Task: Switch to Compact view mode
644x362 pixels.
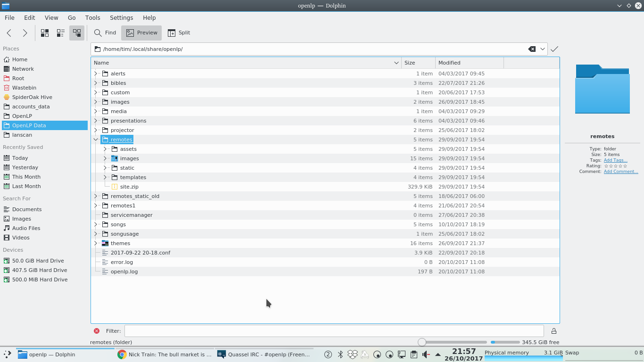Action: 61,33
